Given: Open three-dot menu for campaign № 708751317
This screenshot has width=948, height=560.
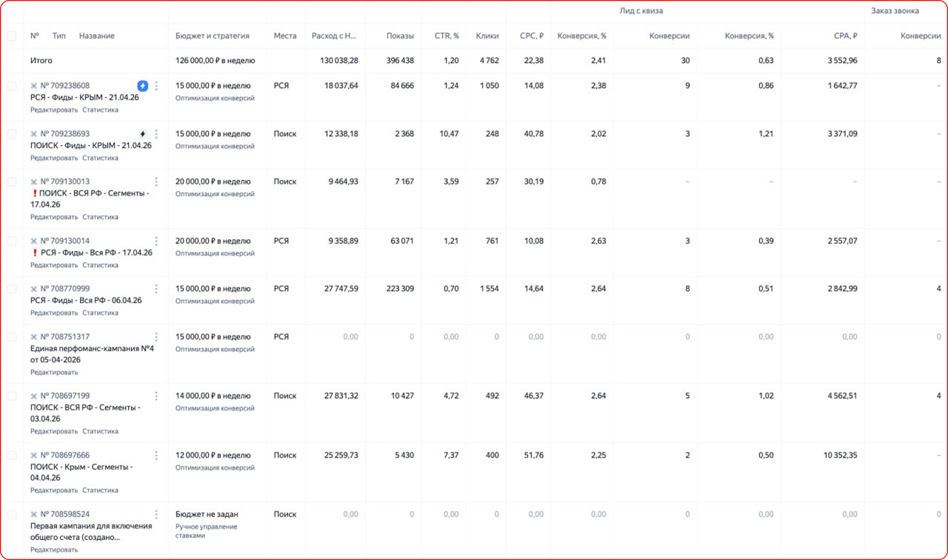Looking at the screenshot, I should (156, 337).
